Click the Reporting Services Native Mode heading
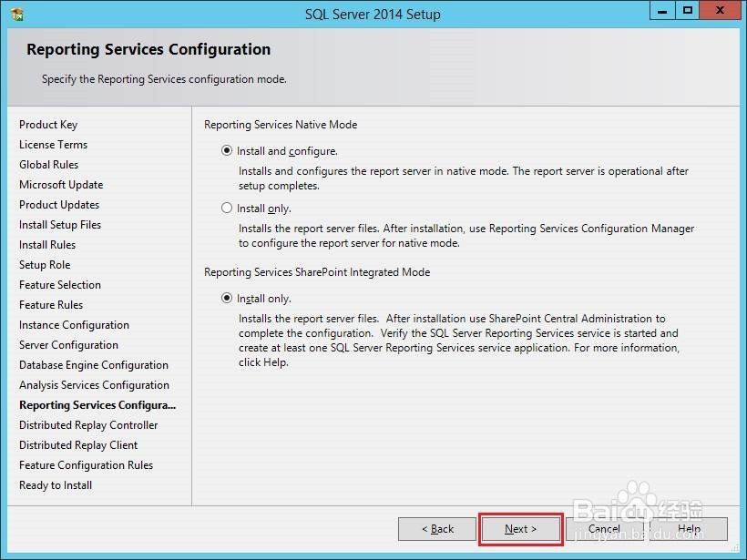The image size is (747, 560). coord(281,125)
